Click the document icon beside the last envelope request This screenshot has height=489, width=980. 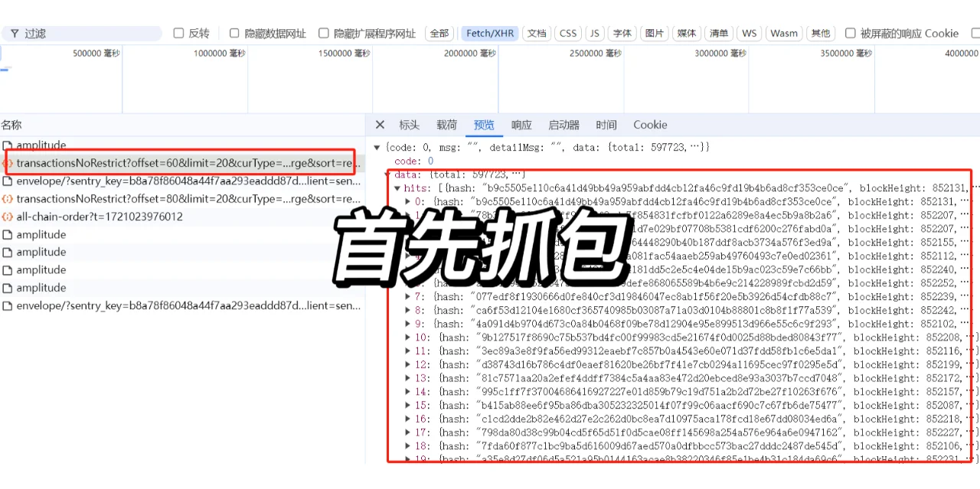(x=8, y=305)
